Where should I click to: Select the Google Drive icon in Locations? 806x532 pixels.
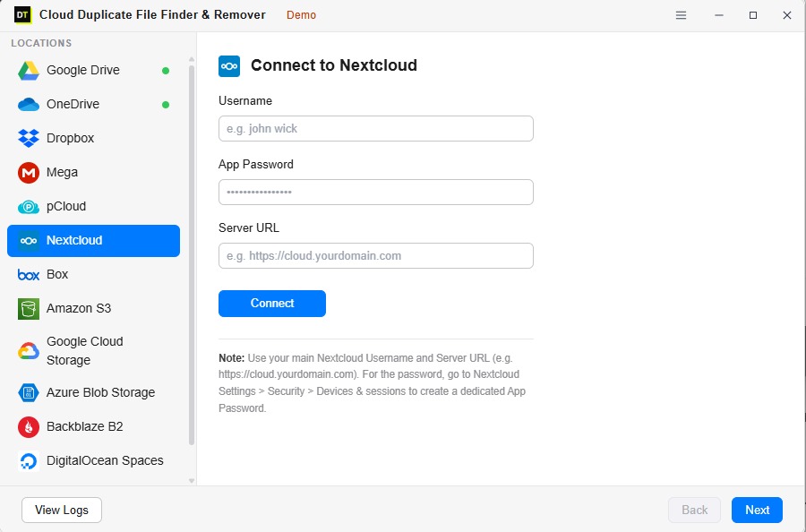coord(29,71)
